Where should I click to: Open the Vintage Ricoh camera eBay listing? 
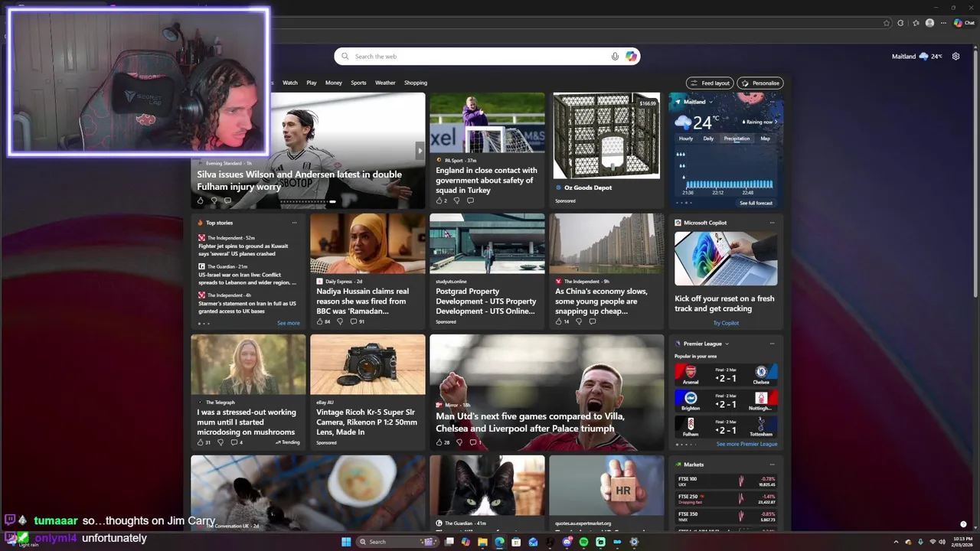[x=367, y=391]
